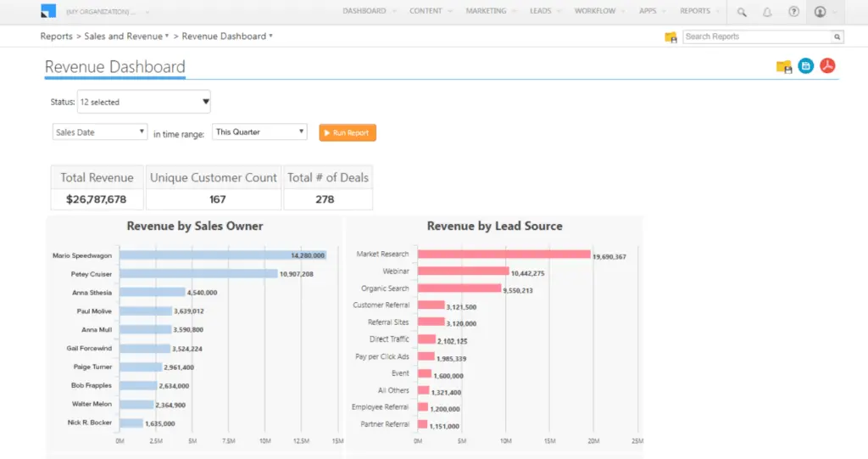Open Revenue Dashboard breadcrumb dropdown
Screen dimensions: 868x459
(227, 36)
